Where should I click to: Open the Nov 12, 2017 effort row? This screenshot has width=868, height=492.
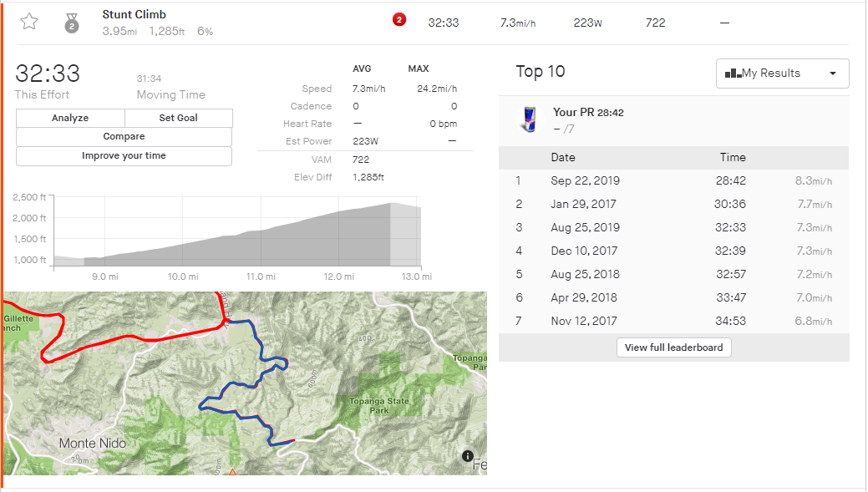point(584,321)
